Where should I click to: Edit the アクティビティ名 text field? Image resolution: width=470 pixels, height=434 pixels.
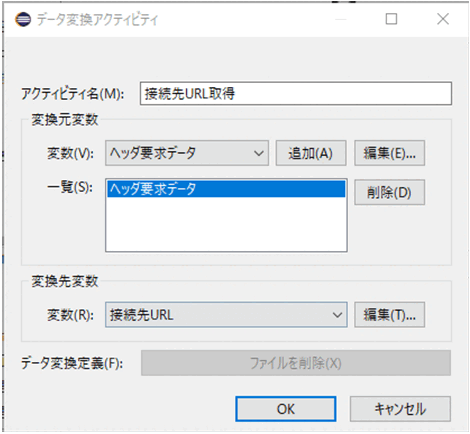point(296,94)
